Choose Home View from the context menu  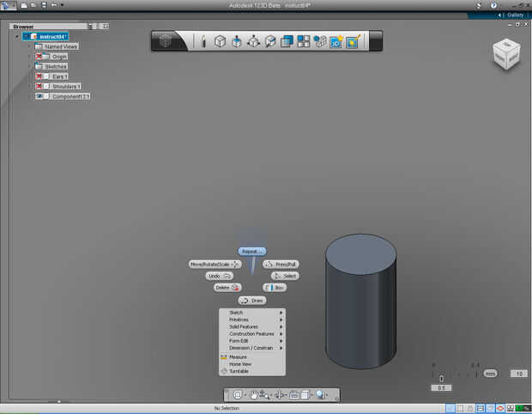pos(252,364)
